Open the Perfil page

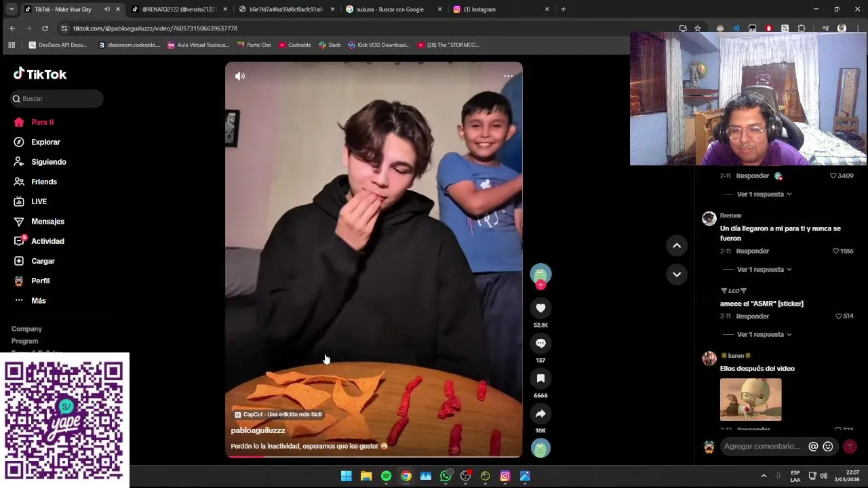[40, 281]
